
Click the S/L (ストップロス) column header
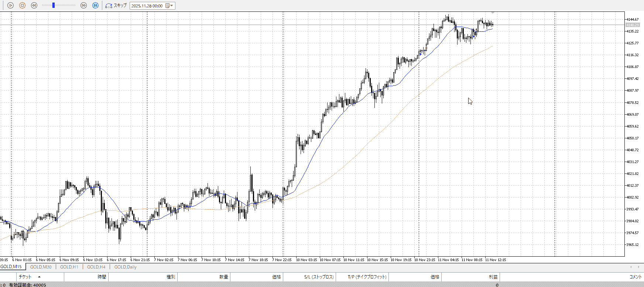click(x=319, y=277)
